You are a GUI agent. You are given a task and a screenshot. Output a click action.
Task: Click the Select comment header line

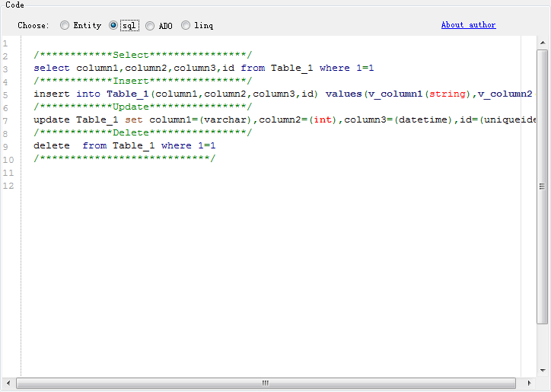142,55
